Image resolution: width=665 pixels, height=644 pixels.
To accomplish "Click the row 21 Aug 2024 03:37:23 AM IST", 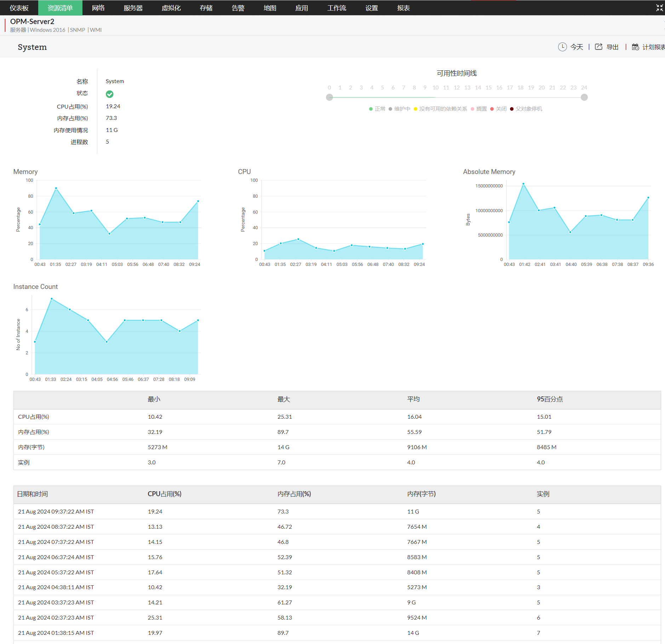I will tap(337, 602).
